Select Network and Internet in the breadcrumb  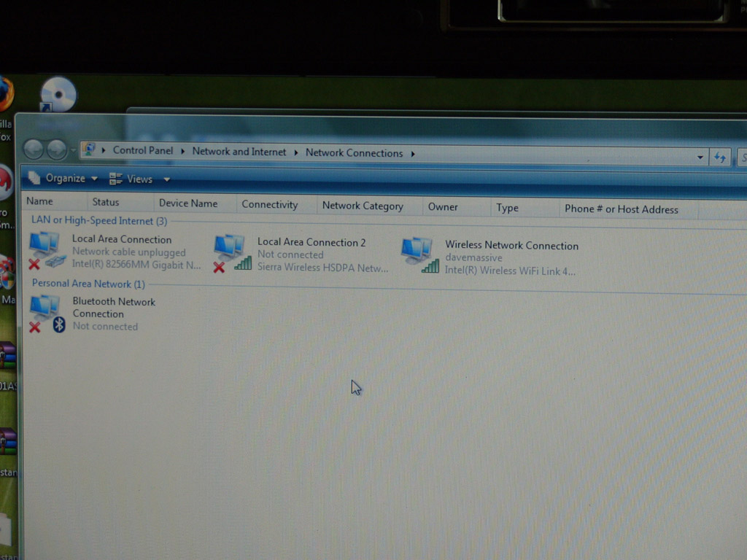(239, 152)
